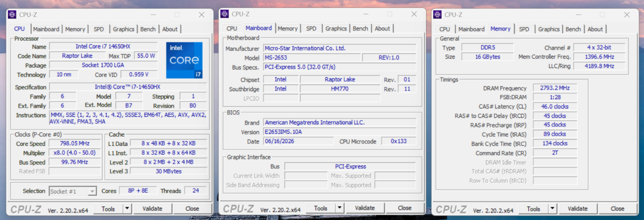
Task: Click the BIOS date 06/16/2026
Action: click(299, 141)
